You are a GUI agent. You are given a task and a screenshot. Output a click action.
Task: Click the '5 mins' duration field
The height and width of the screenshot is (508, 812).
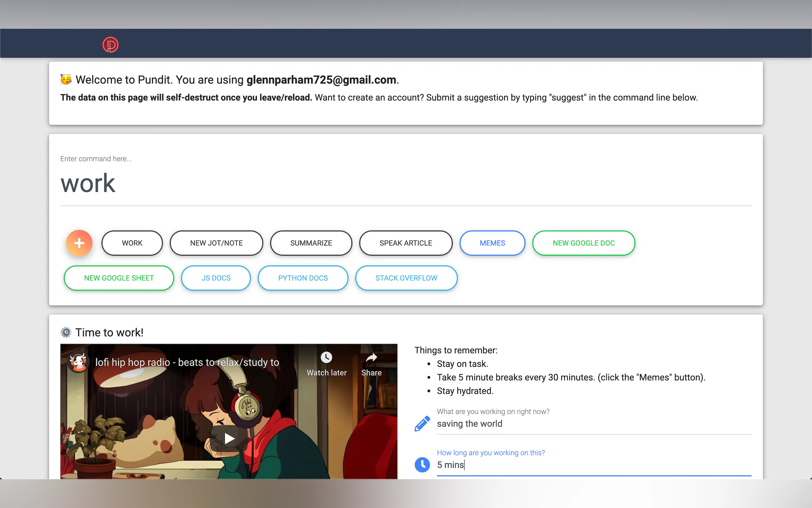click(594, 465)
